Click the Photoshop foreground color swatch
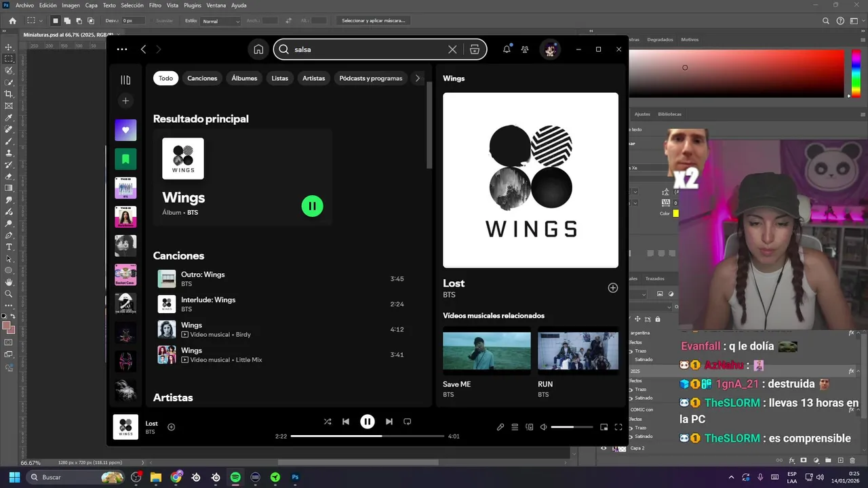Viewport: 868px width, 488px height. click(6, 325)
